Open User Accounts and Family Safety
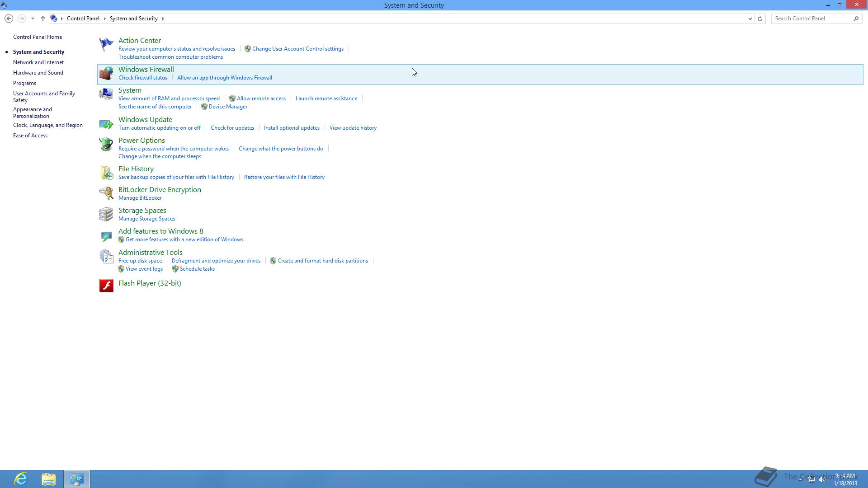 point(44,97)
